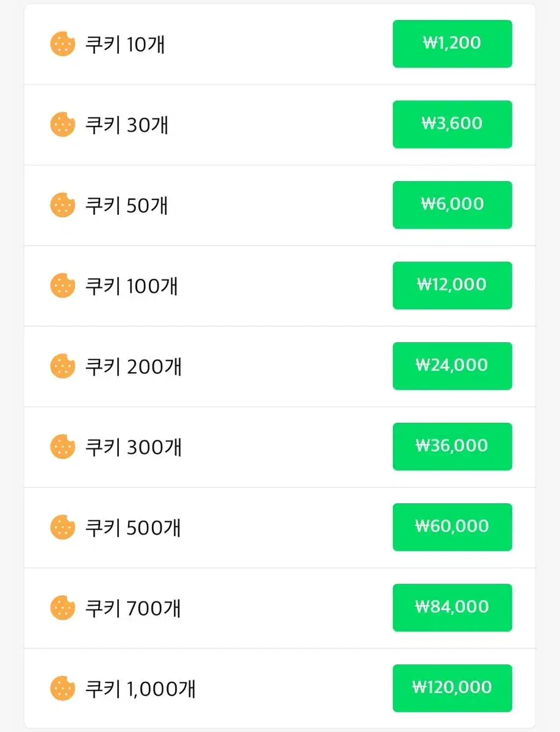This screenshot has width=560, height=732.
Task: Click the cookie icon beside 쿠키 200개
Action: [x=62, y=366]
